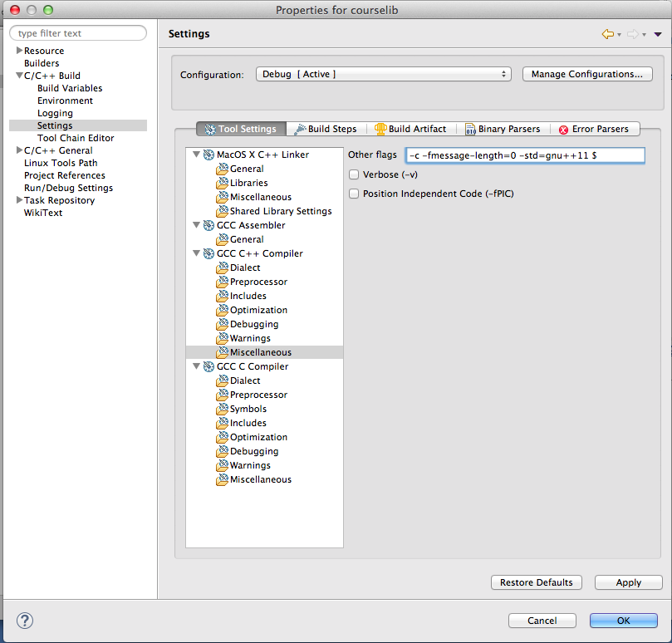This screenshot has height=643, width=672.
Task: Click the forward navigation arrow near Settings header
Action: (x=633, y=33)
